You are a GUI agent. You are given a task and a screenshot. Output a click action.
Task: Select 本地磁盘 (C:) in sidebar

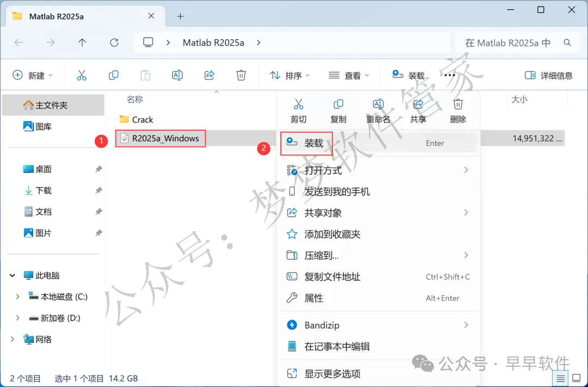pyautogui.click(x=58, y=297)
